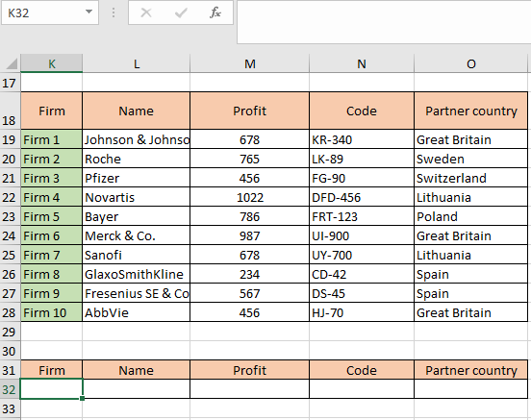Select the Bayer cell

[137, 216]
